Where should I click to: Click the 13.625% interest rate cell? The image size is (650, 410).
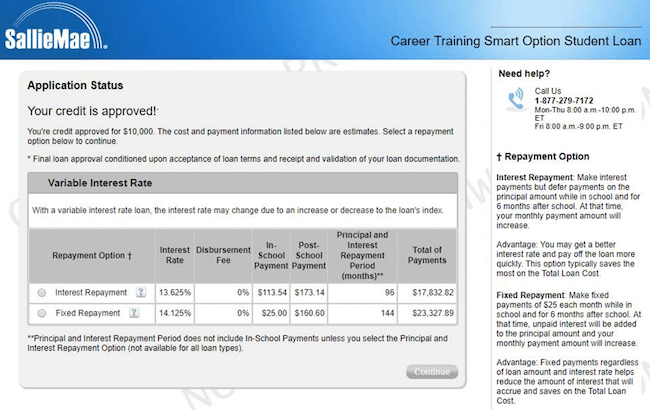coord(175,292)
